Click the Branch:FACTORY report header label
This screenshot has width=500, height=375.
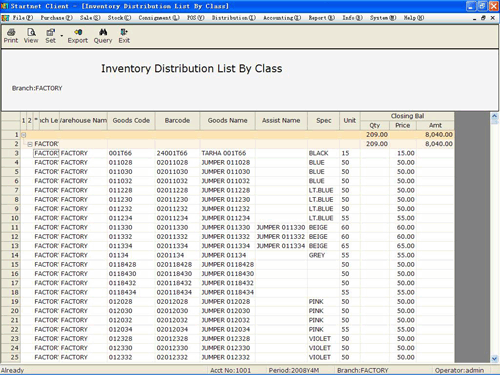(x=37, y=88)
